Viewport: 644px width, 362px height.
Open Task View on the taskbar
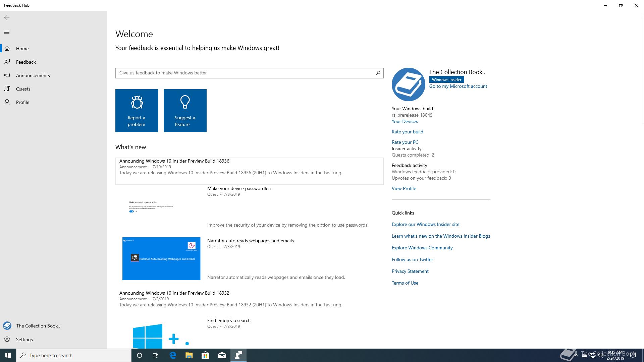[156, 355]
